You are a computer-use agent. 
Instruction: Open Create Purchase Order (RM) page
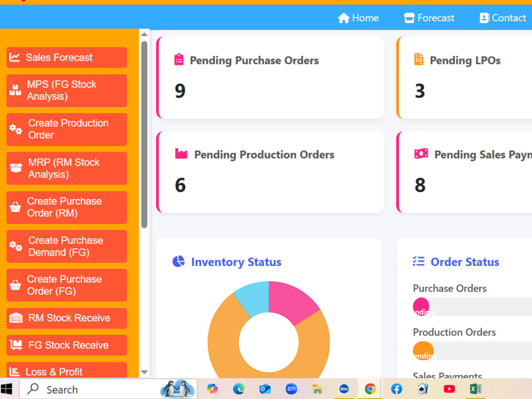pyautogui.click(x=66, y=207)
